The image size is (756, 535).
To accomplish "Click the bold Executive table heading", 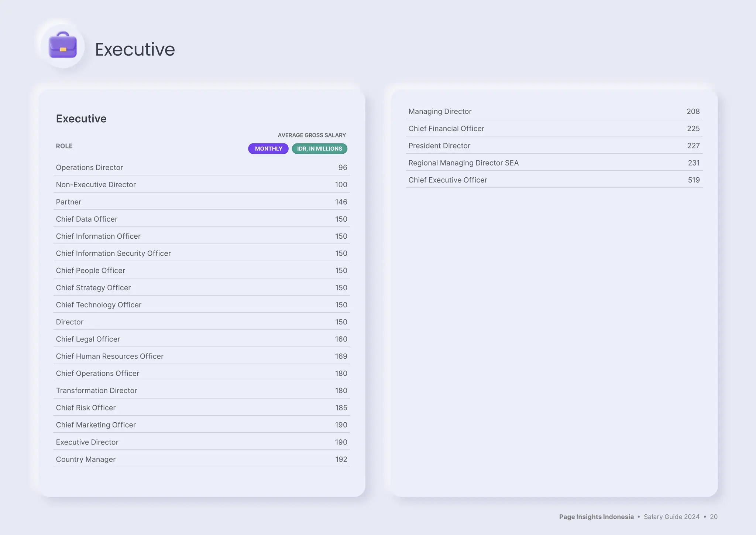I will (x=81, y=119).
